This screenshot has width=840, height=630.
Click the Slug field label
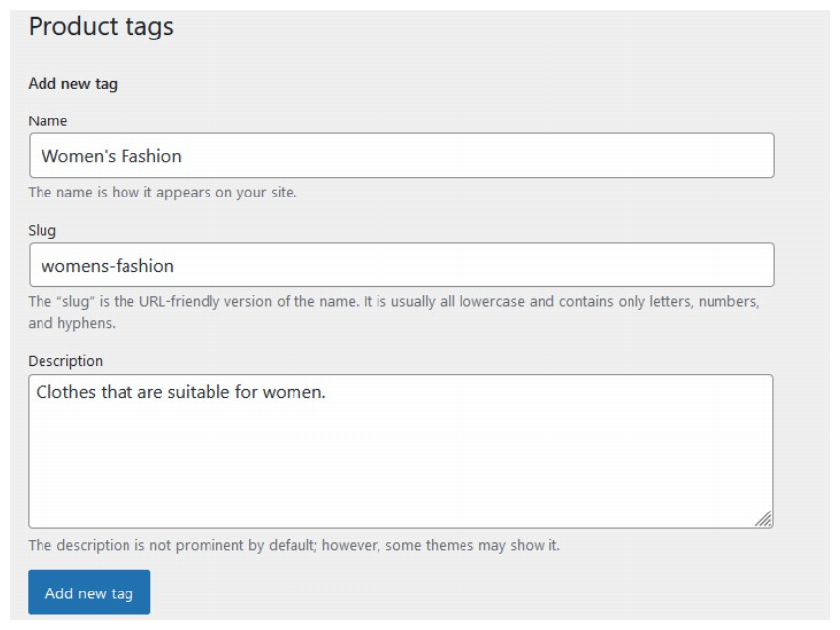coord(42,230)
